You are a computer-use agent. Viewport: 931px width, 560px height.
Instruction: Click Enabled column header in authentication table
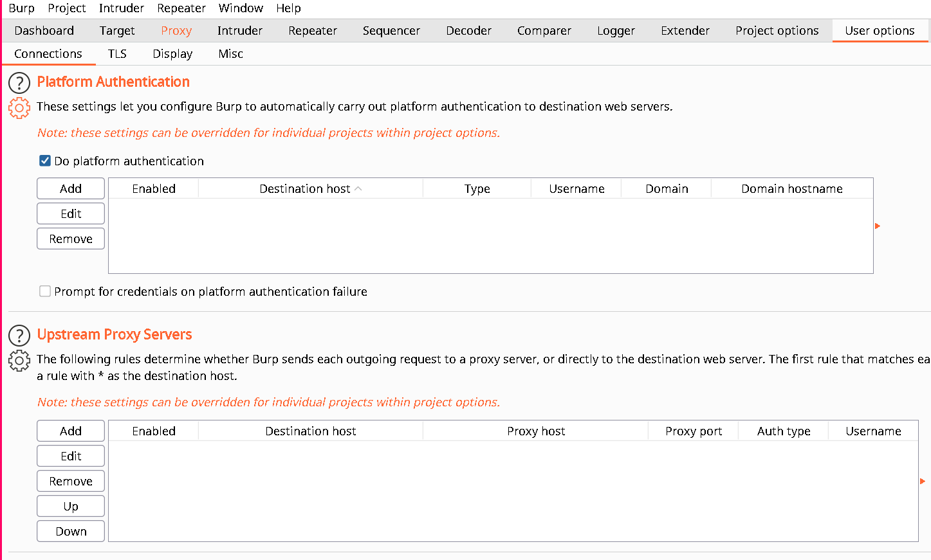pos(154,188)
